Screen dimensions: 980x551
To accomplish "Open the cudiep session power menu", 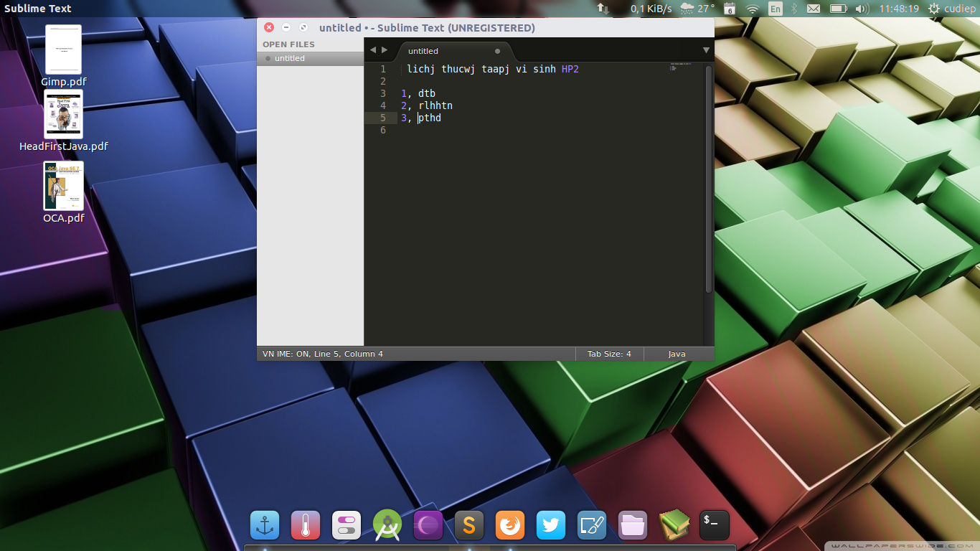I will [951, 9].
